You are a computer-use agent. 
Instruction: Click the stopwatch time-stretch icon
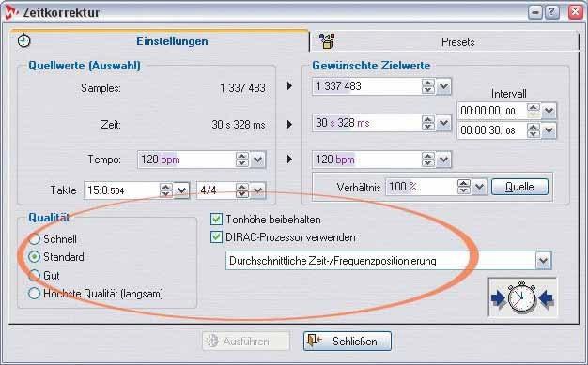pyautogui.click(x=522, y=297)
